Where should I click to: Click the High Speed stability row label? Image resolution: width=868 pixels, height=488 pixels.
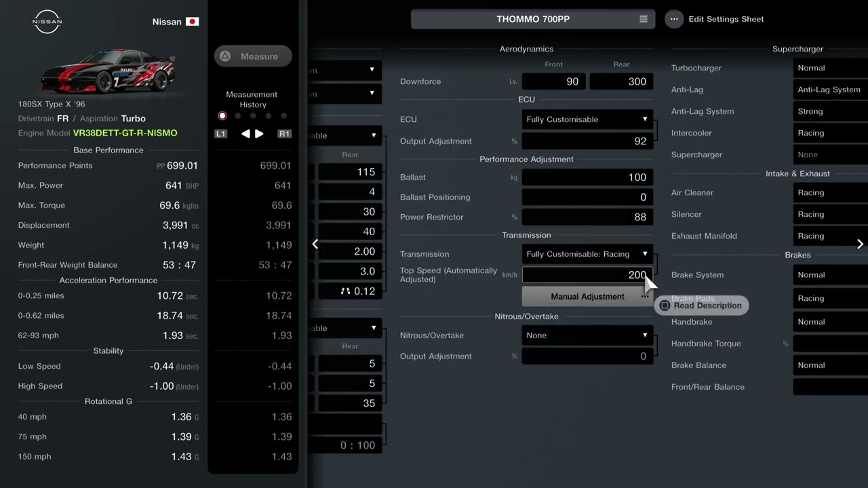pyautogui.click(x=40, y=386)
